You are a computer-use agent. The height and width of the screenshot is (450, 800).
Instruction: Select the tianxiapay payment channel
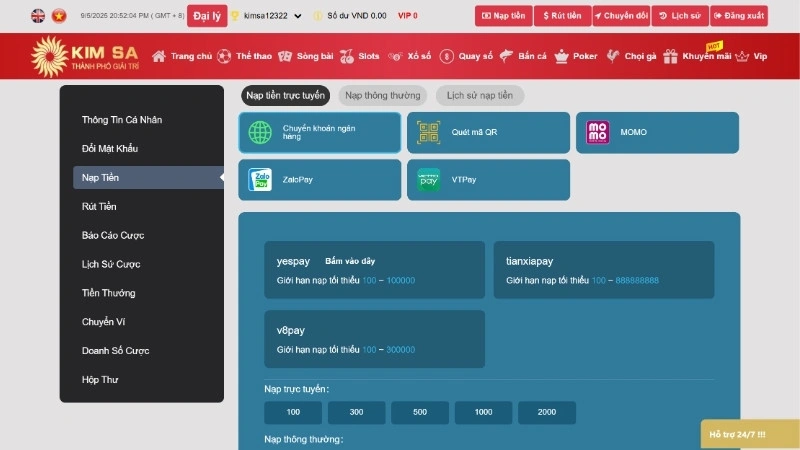[x=604, y=270]
